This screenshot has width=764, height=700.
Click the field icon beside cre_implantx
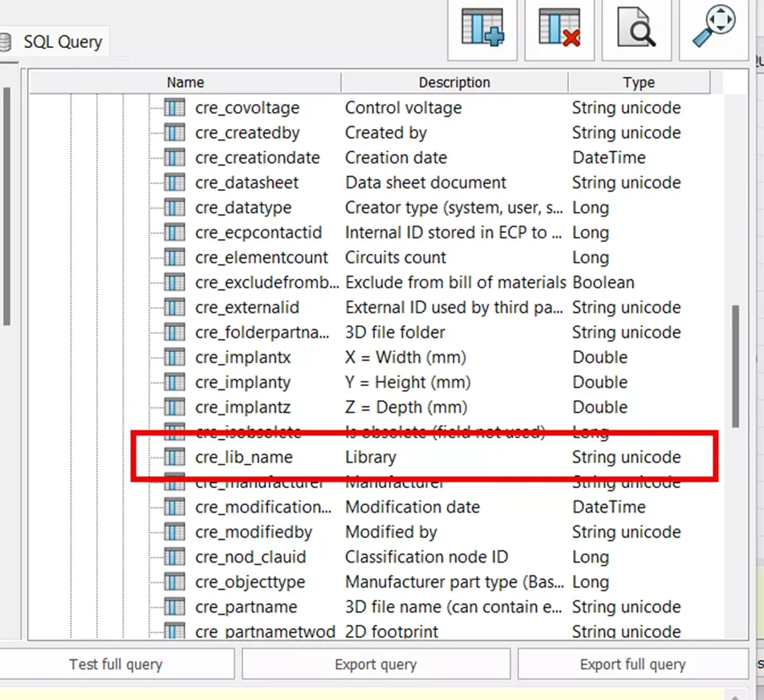(x=175, y=357)
